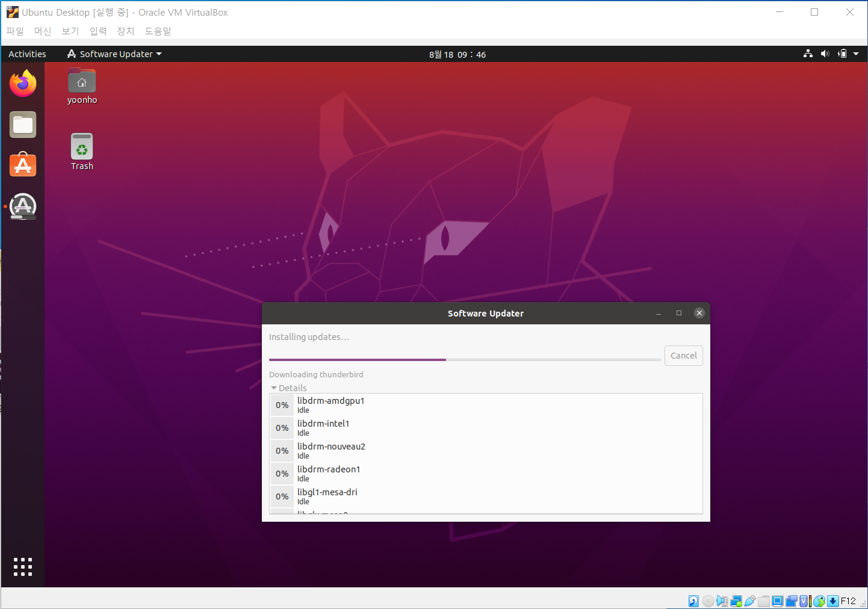Click VirtualBox host key arrow indicator

point(833,601)
